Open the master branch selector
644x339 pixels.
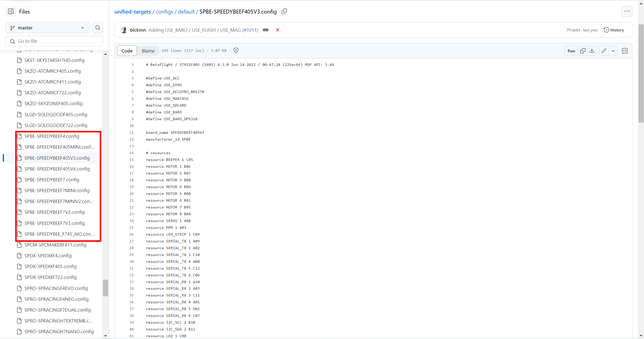tap(48, 28)
